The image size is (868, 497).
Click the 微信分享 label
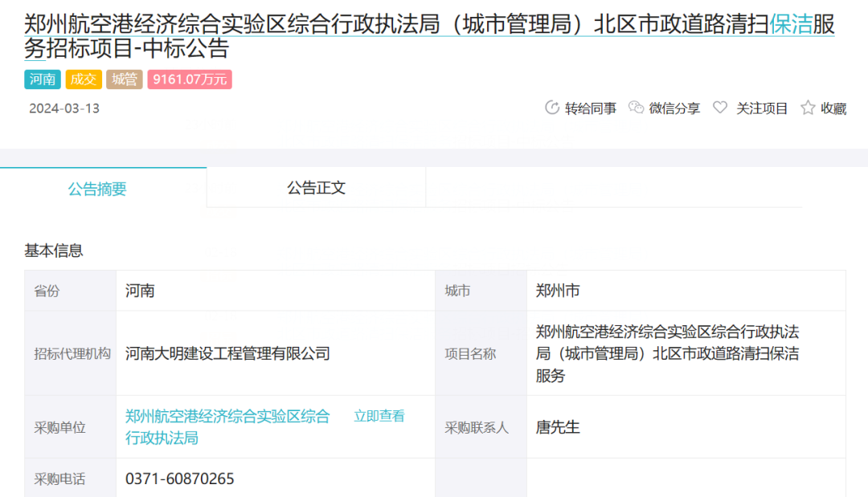click(x=674, y=108)
